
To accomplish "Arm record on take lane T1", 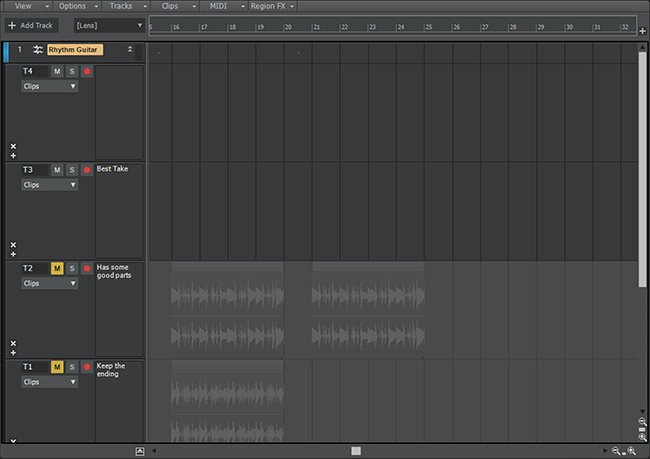I will coord(87,367).
